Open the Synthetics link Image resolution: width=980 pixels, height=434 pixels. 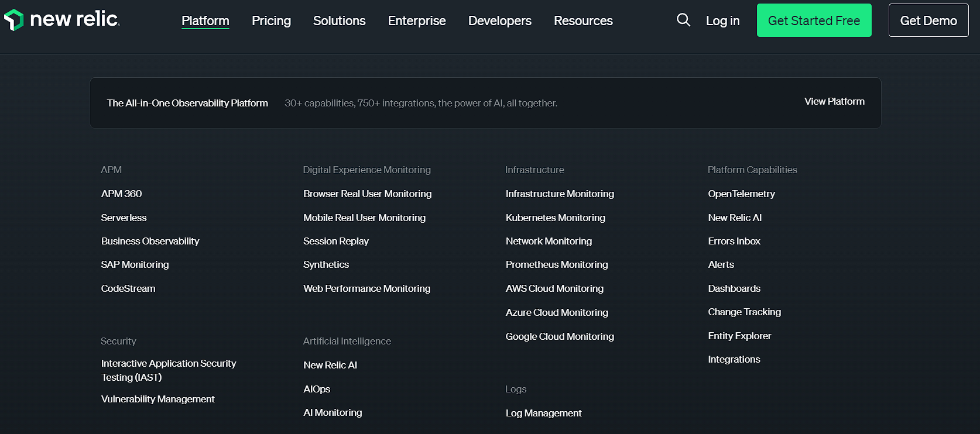(326, 264)
